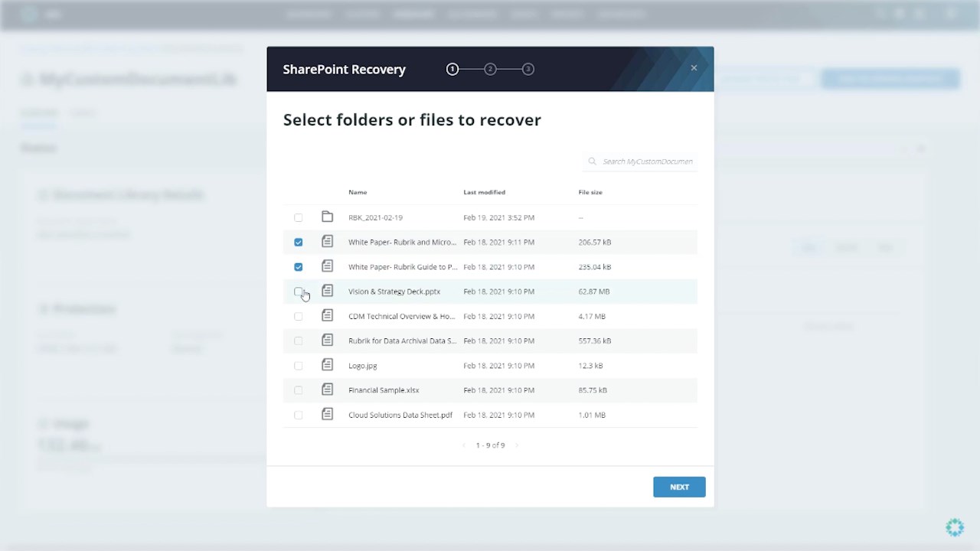Click the document icon for White Paper- Rubrik Guide
Screen dimensions: 980x551
click(328, 266)
